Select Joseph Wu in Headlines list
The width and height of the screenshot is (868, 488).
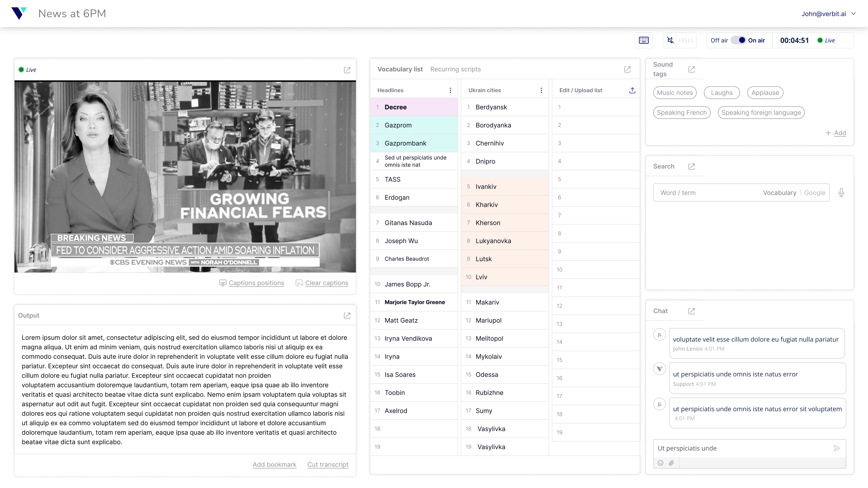click(x=414, y=241)
